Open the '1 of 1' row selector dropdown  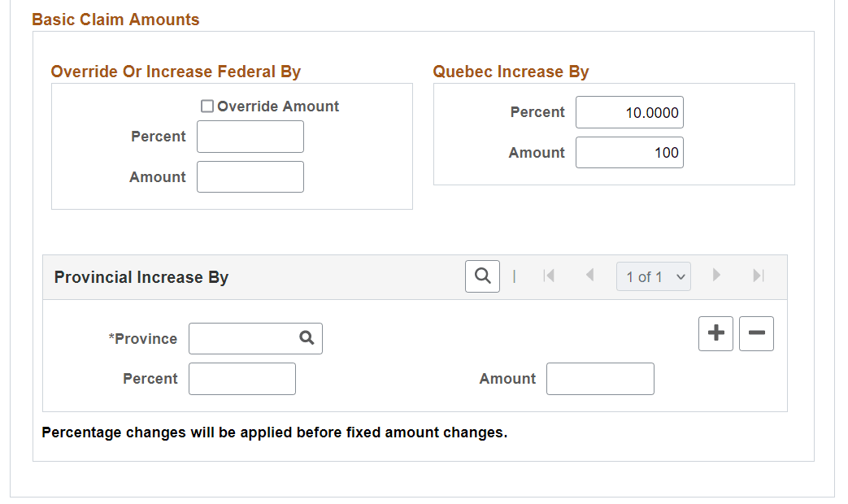653,276
